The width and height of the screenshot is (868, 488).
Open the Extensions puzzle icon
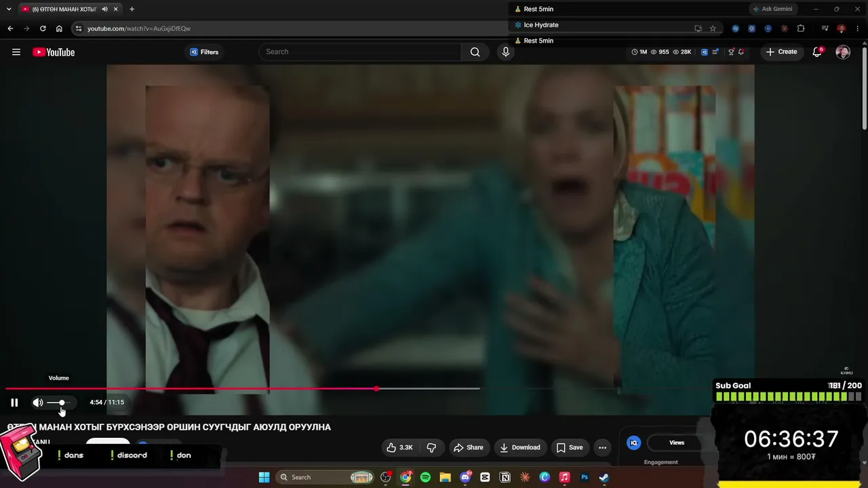pyautogui.click(x=801, y=28)
